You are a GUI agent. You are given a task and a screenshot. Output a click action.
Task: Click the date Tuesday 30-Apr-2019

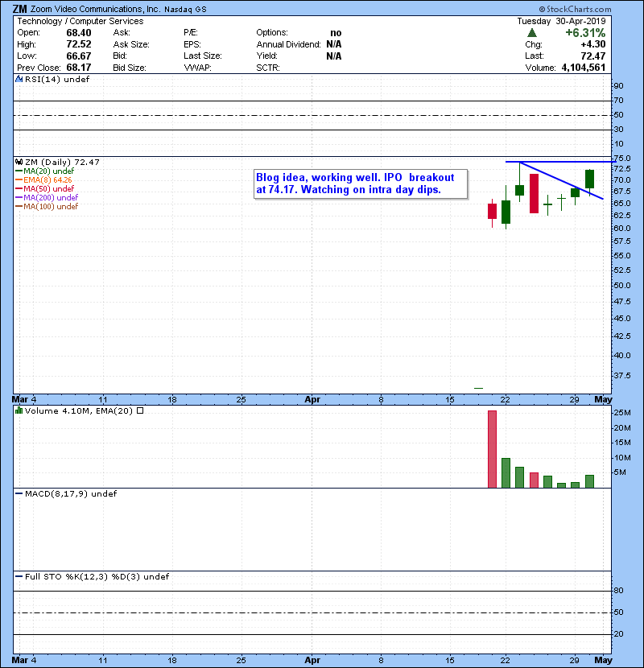click(561, 21)
